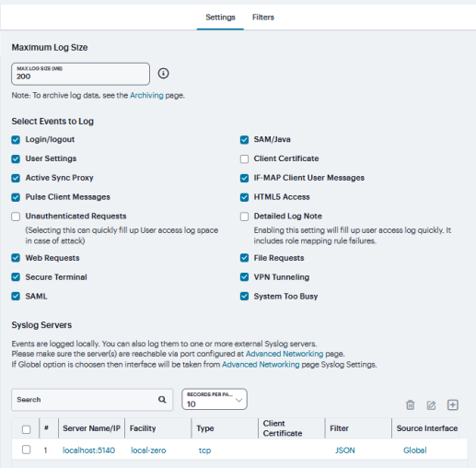The width and height of the screenshot is (476, 468).
Task: Switch to the Filters tab
Action: pos(263,18)
